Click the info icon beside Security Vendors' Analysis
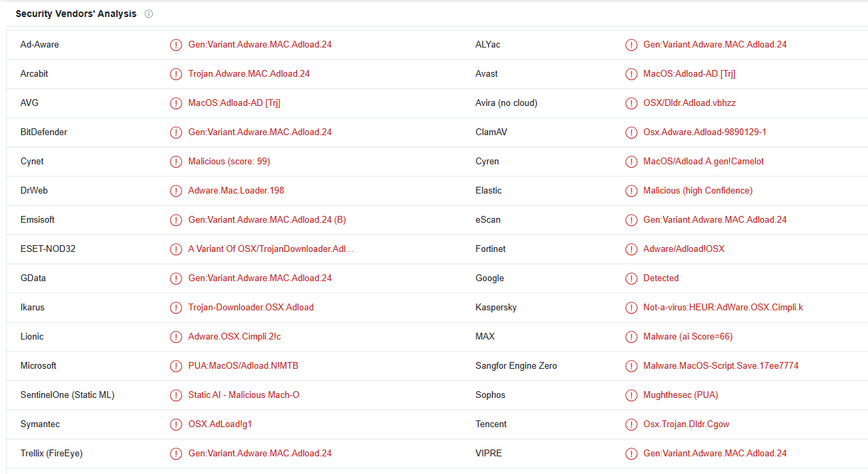The image size is (868, 474). tap(149, 14)
